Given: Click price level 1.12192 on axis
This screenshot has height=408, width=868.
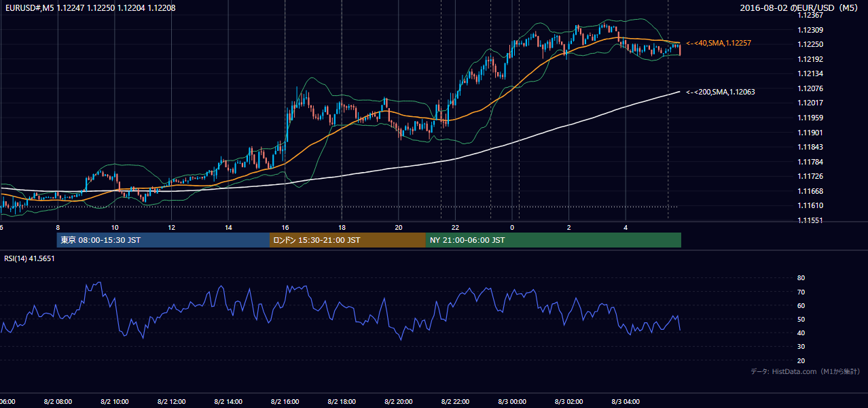Looking at the screenshot, I should pyautogui.click(x=810, y=59).
